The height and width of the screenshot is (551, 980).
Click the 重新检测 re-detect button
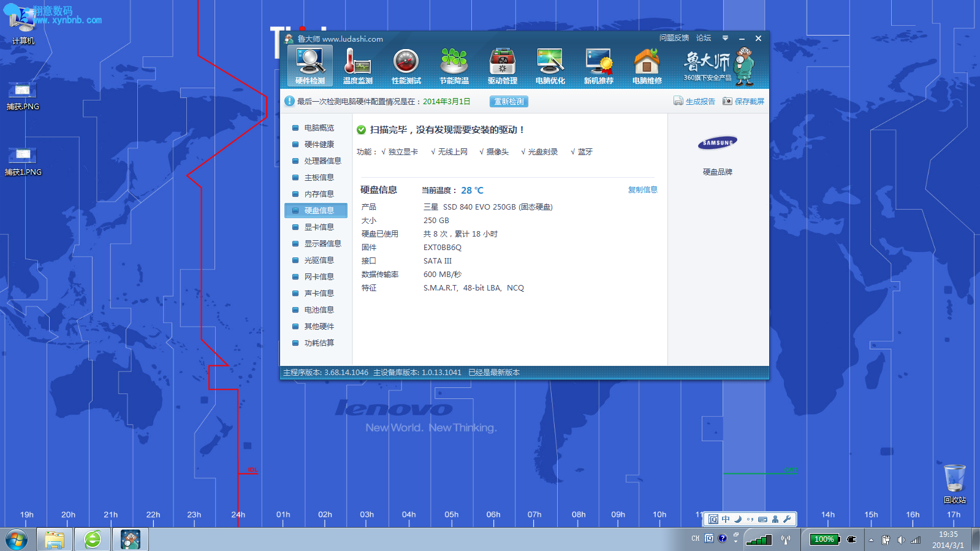click(509, 102)
